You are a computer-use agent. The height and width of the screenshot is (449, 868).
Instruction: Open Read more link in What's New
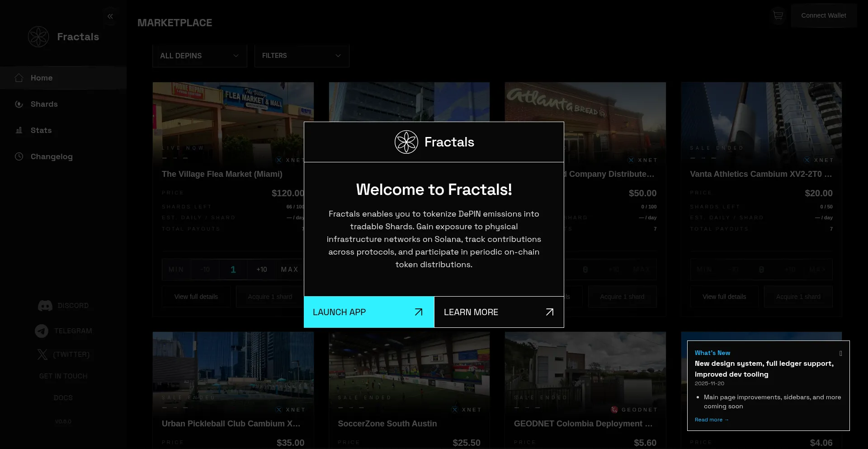coord(712,420)
